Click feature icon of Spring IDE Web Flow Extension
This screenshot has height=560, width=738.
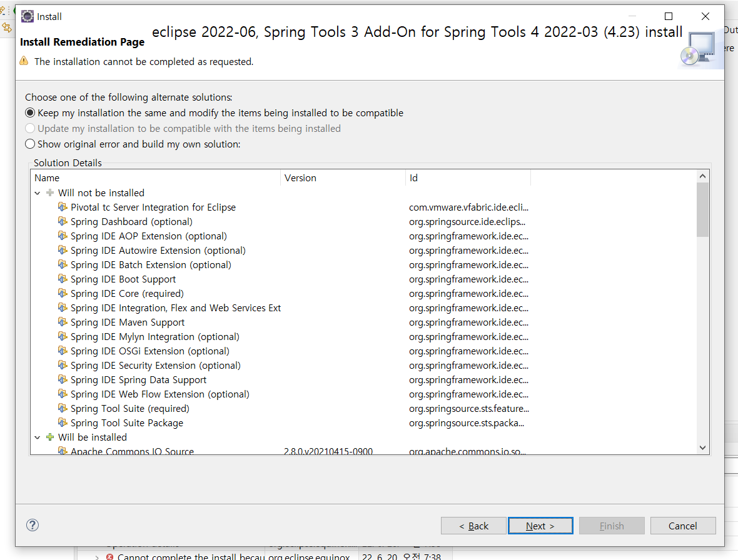[63, 394]
